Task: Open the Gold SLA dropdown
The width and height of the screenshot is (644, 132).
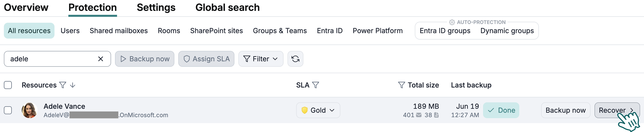Action: point(318,110)
